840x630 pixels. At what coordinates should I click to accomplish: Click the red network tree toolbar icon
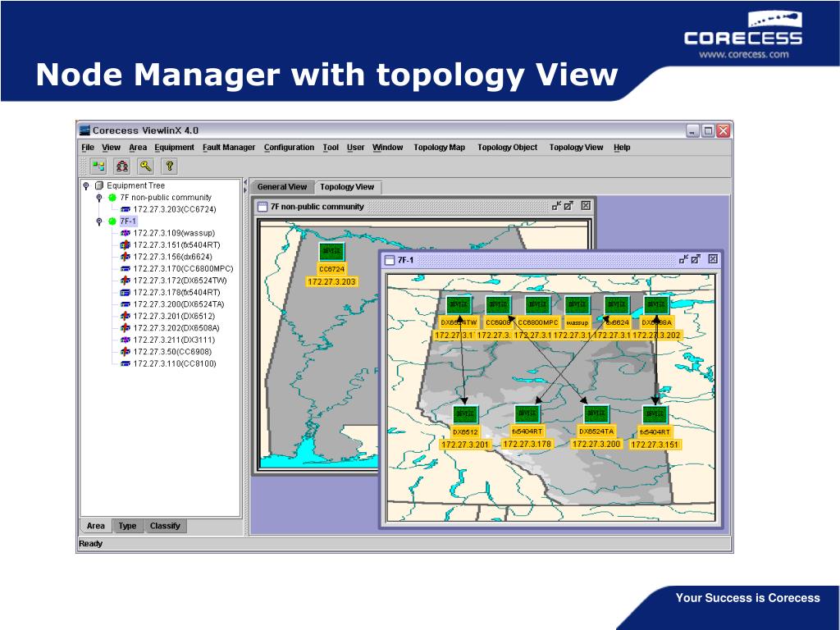(x=122, y=166)
